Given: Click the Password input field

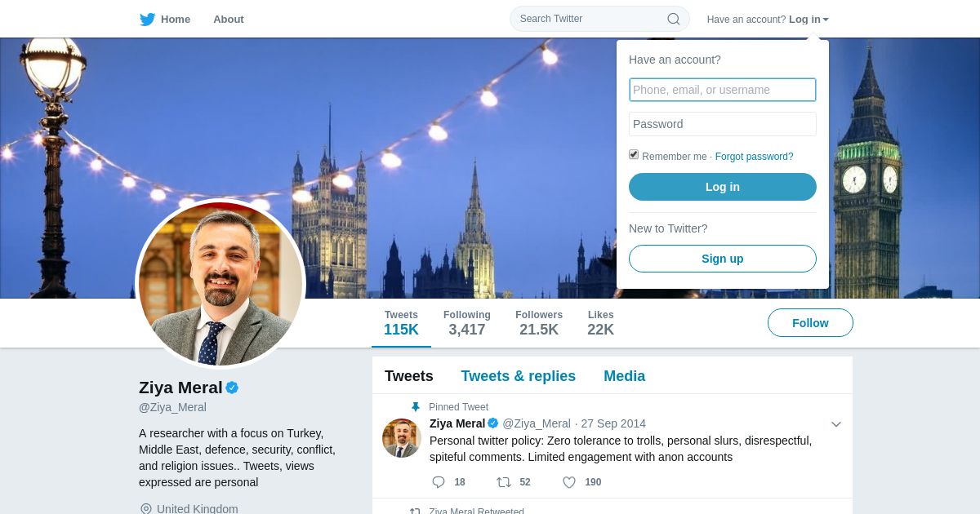Looking at the screenshot, I should tap(723, 124).
